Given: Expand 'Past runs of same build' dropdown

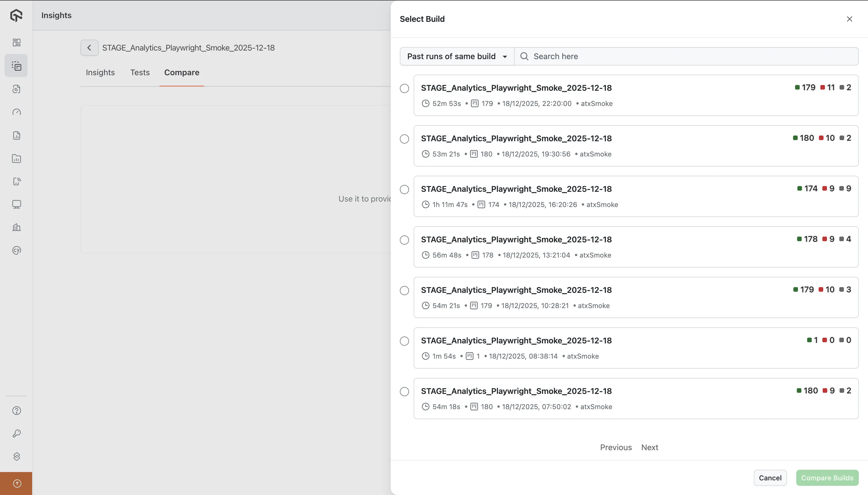Looking at the screenshot, I should point(457,57).
